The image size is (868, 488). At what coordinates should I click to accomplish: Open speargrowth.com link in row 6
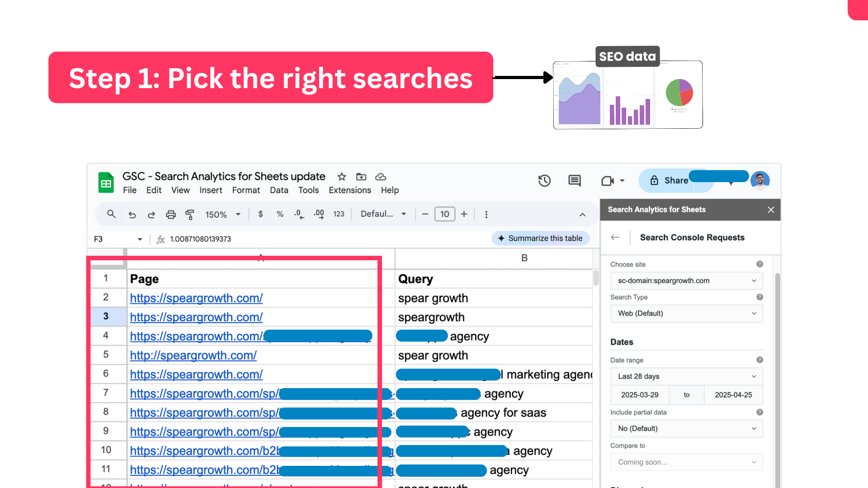pos(196,375)
